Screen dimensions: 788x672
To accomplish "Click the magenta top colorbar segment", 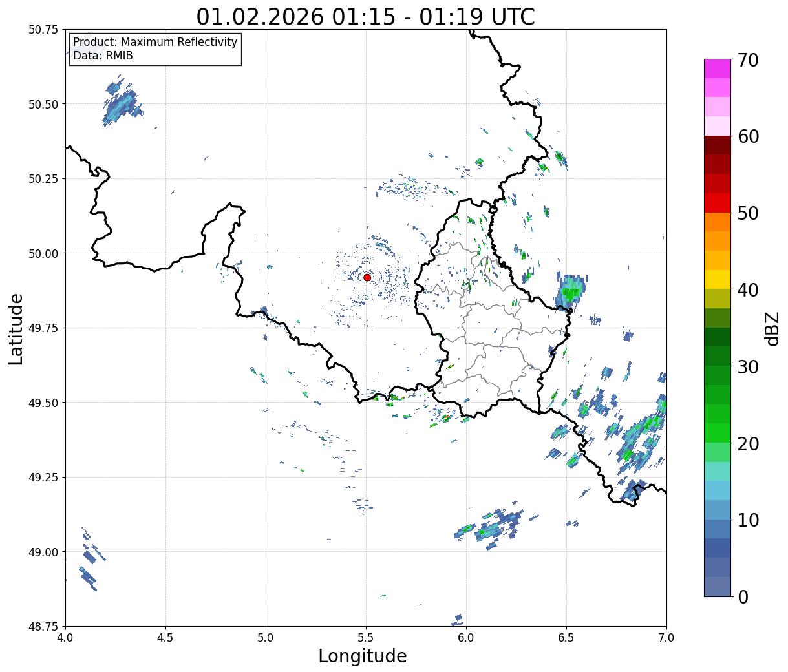I will pos(718,68).
